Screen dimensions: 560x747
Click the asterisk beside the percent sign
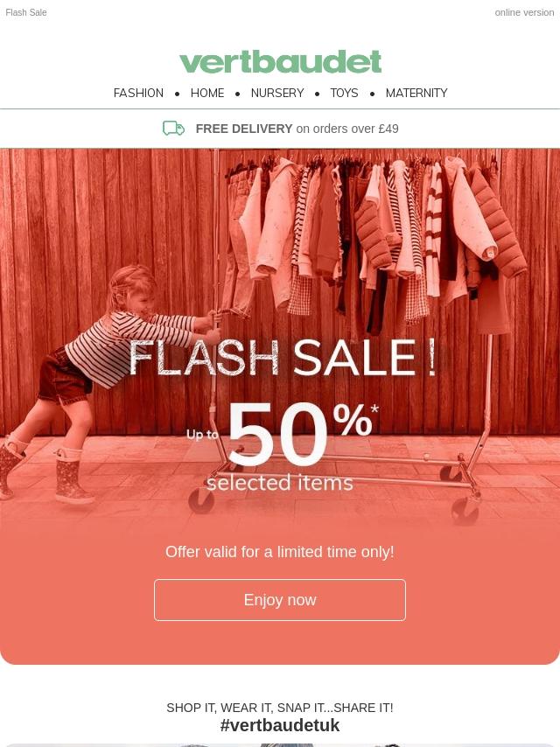click(x=374, y=408)
